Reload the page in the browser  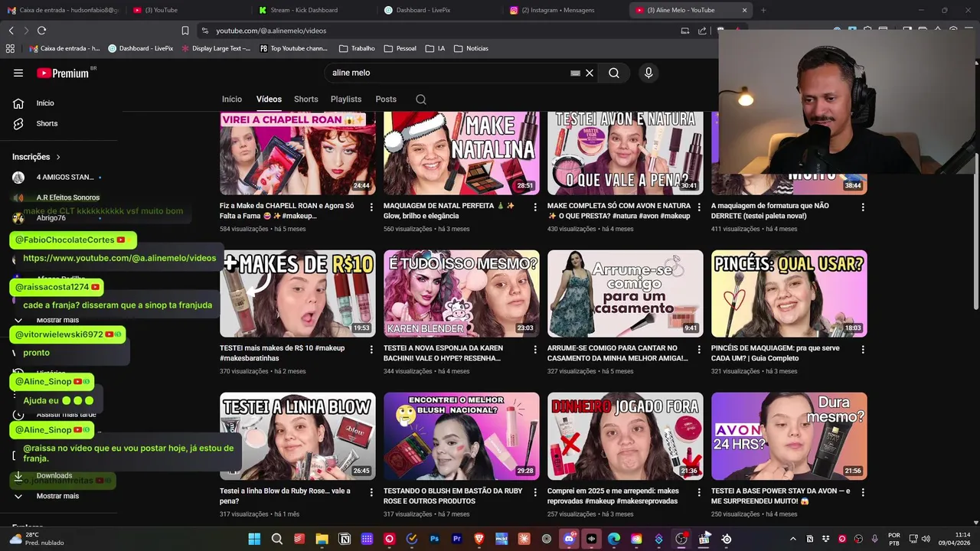[x=41, y=31]
